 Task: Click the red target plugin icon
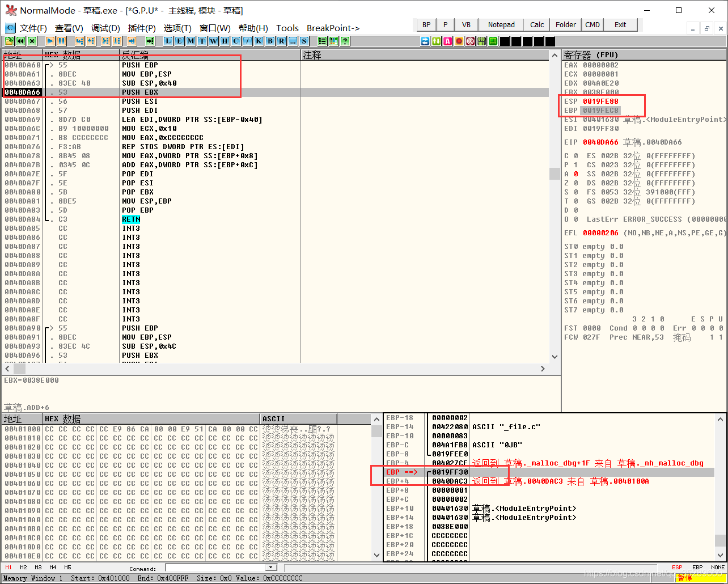[470, 41]
